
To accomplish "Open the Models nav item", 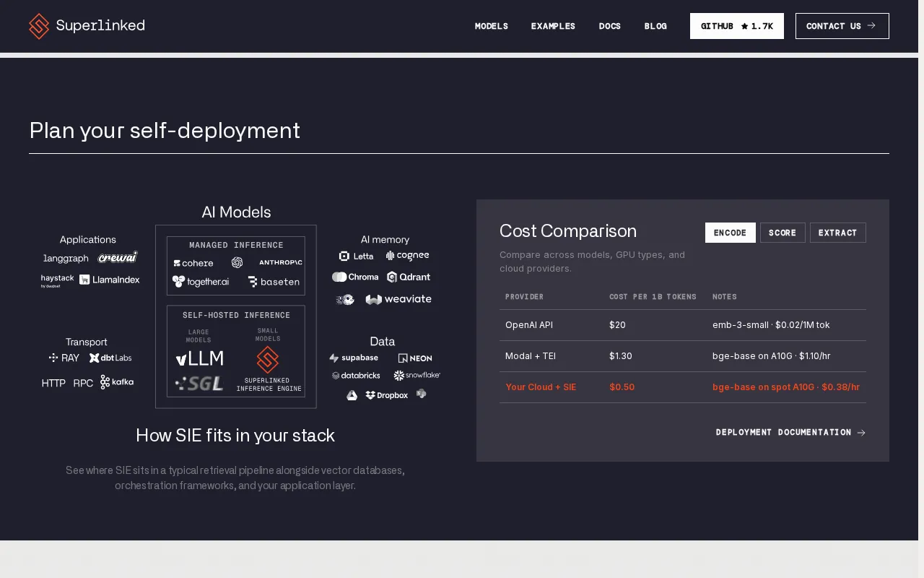I will pos(492,26).
